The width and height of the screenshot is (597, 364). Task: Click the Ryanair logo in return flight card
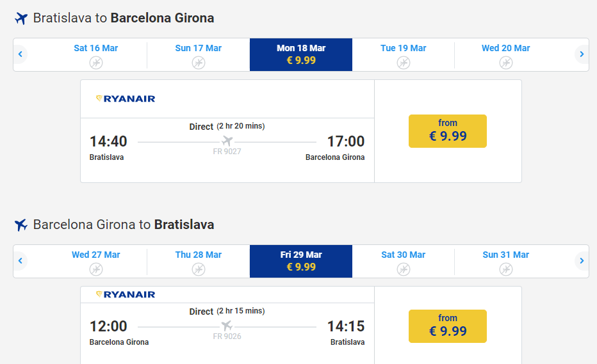tap(126, 294)
